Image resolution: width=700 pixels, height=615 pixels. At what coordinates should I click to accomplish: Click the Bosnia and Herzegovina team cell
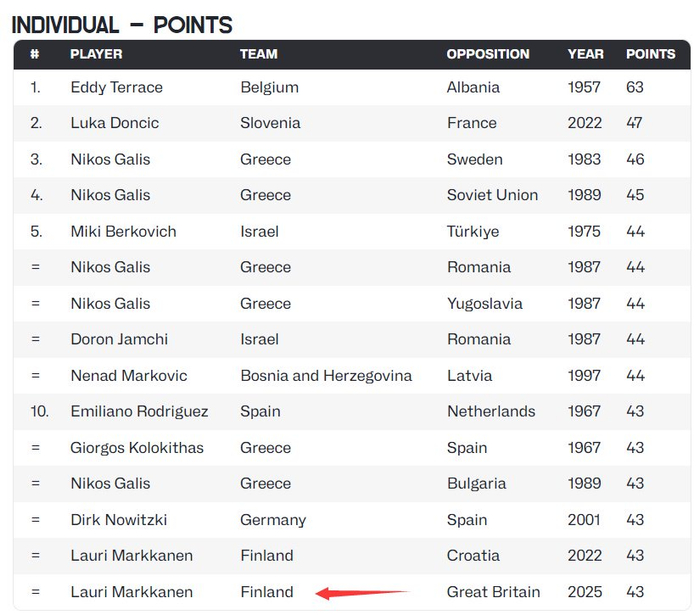click(x=326, y=375)
